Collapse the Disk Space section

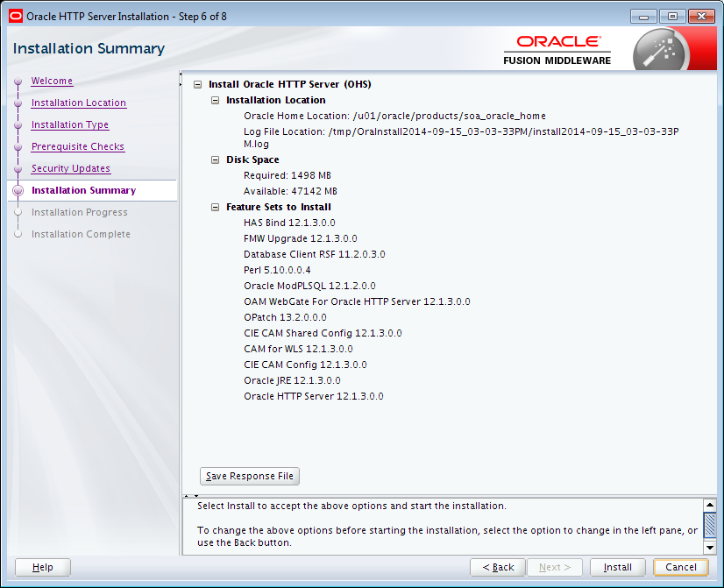tap(215, 159)
